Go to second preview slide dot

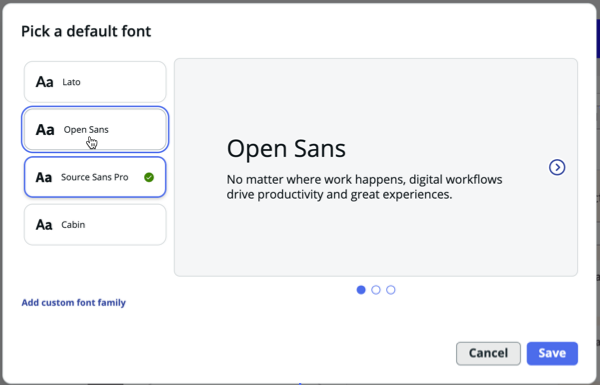376,290
